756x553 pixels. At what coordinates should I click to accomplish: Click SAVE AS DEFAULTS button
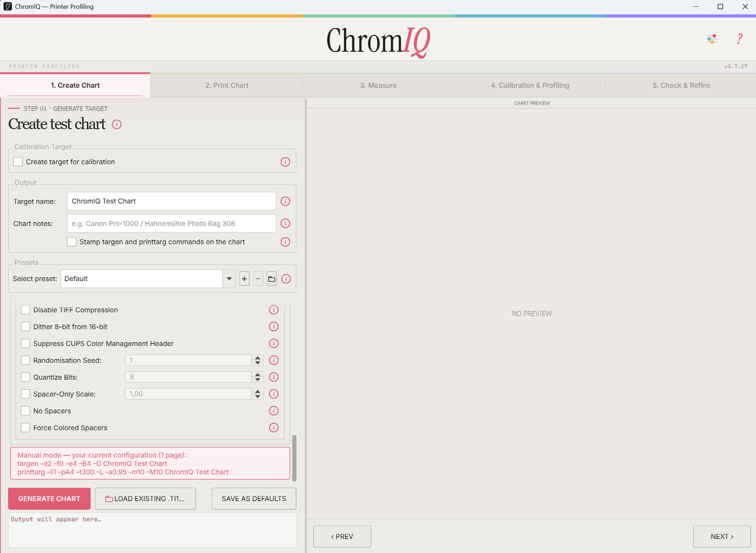(254, 499)
